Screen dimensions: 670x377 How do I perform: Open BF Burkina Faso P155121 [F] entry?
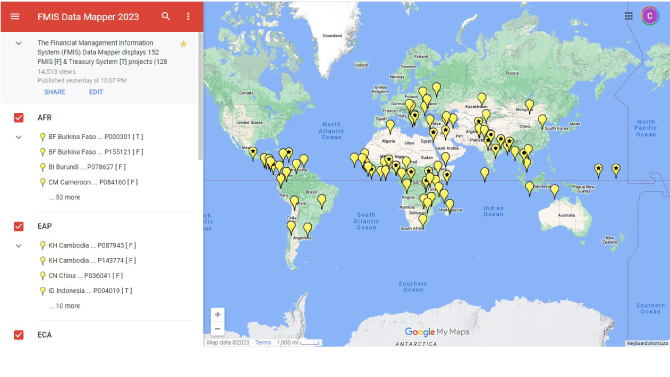[96, 152]
